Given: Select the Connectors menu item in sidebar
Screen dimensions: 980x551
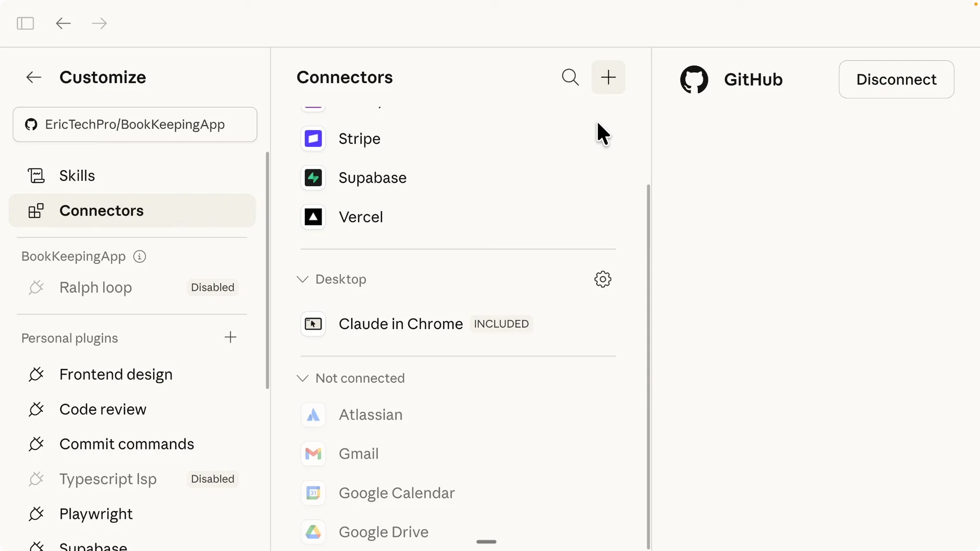Looking at the screenshot, I should point(132,211).
